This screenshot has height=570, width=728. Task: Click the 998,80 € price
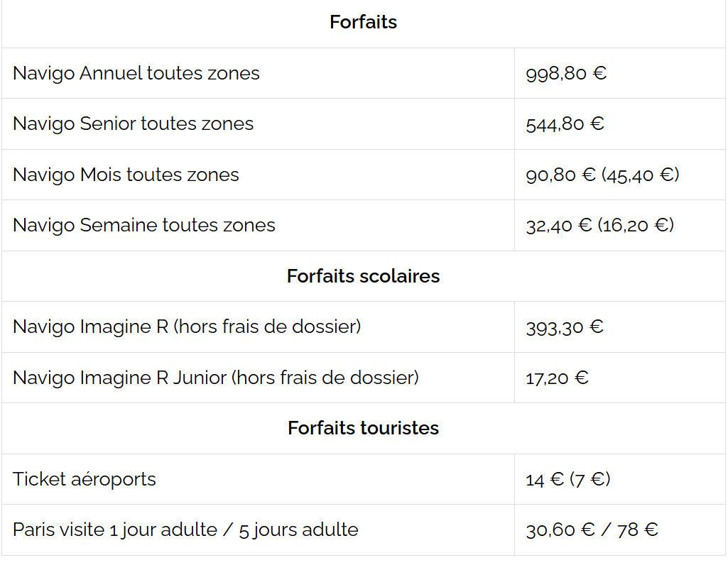[x=566, y=73]
